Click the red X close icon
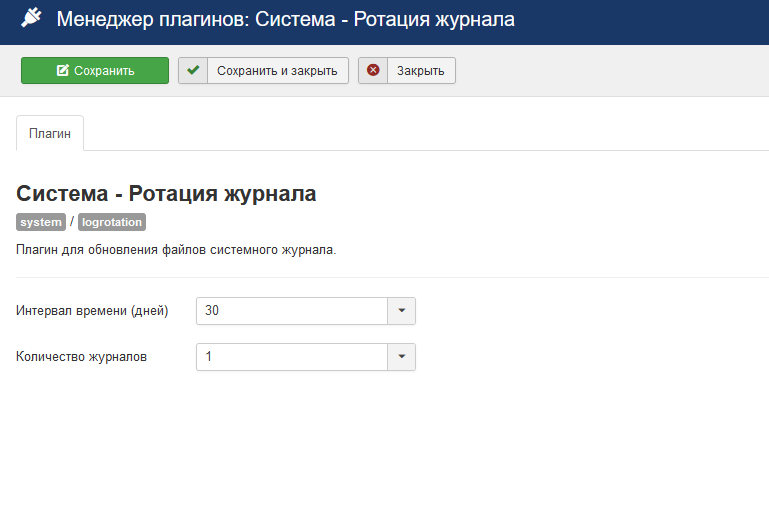The image size is (769, 507). click(x=373, y=70)
